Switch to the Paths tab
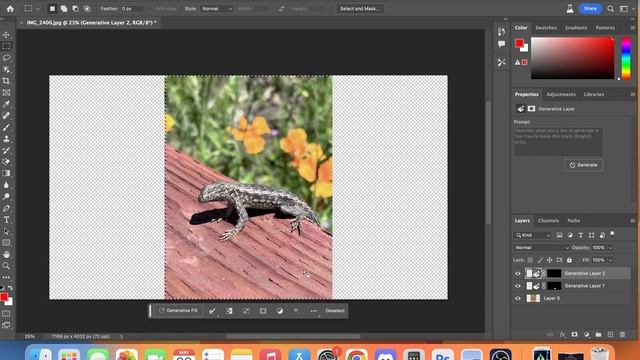 point(573,220)
